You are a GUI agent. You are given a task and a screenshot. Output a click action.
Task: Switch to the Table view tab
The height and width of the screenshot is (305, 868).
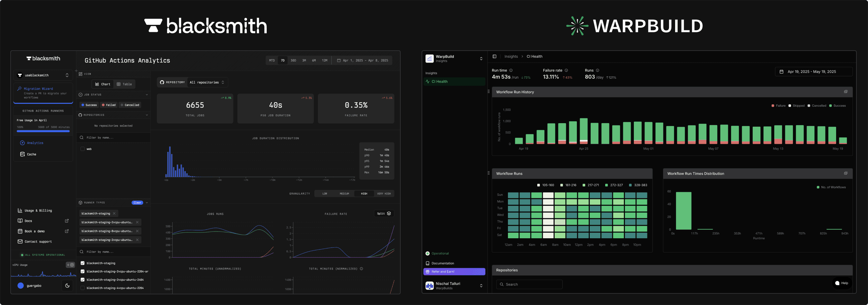tap(124, 84)
